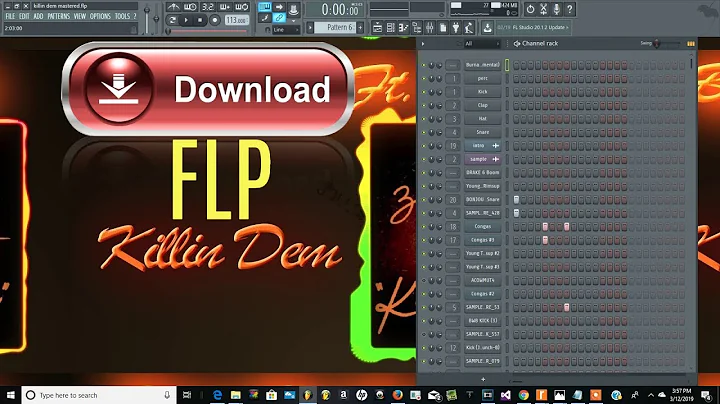Click the record button
This screenshot has height=404, width=720.
(214, 20)
